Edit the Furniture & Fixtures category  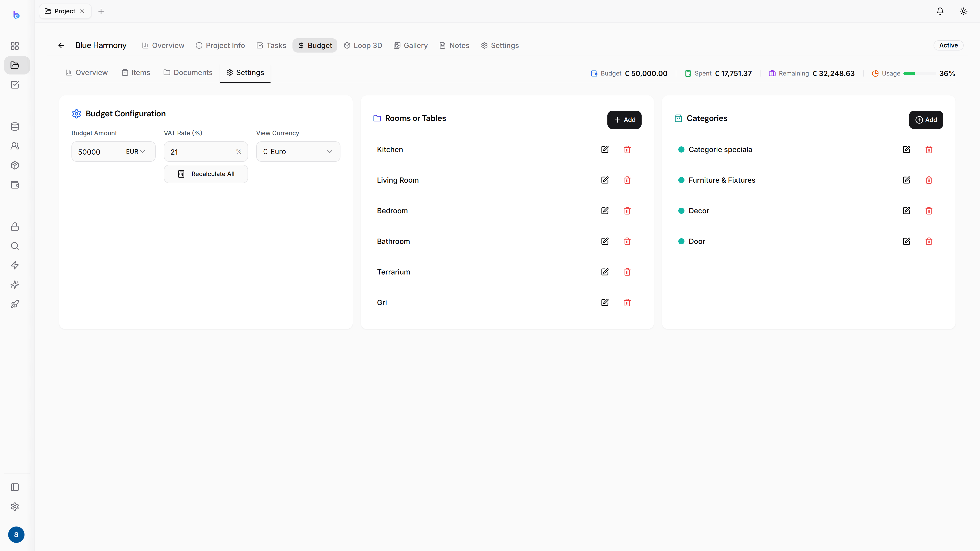coord(906,180)
